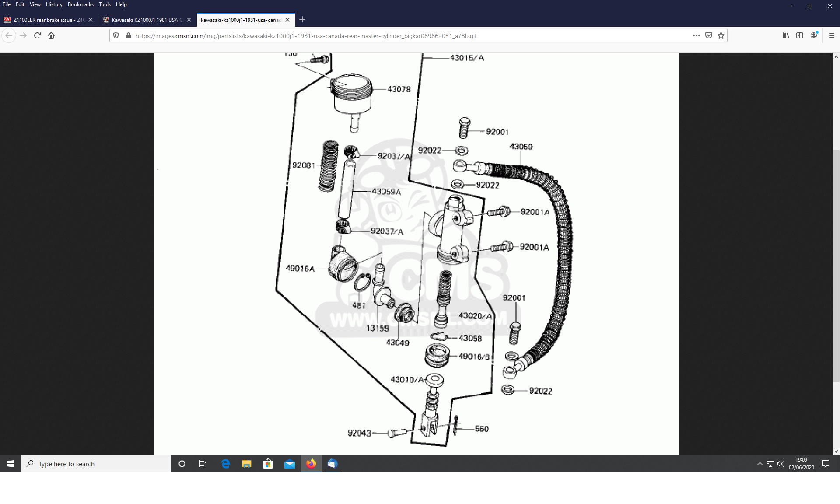This screenshot has width=840, height=504.
Task: Bookmark this page with the star icon
Action: pos(721,35)
